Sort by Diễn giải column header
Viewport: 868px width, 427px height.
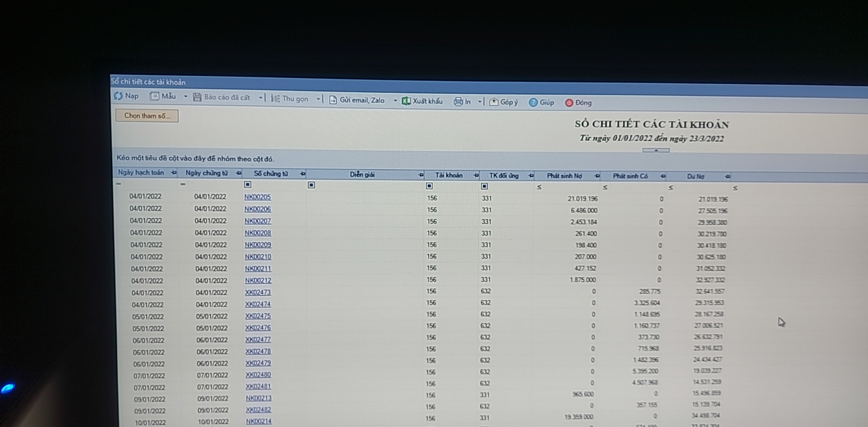point(362,175)
